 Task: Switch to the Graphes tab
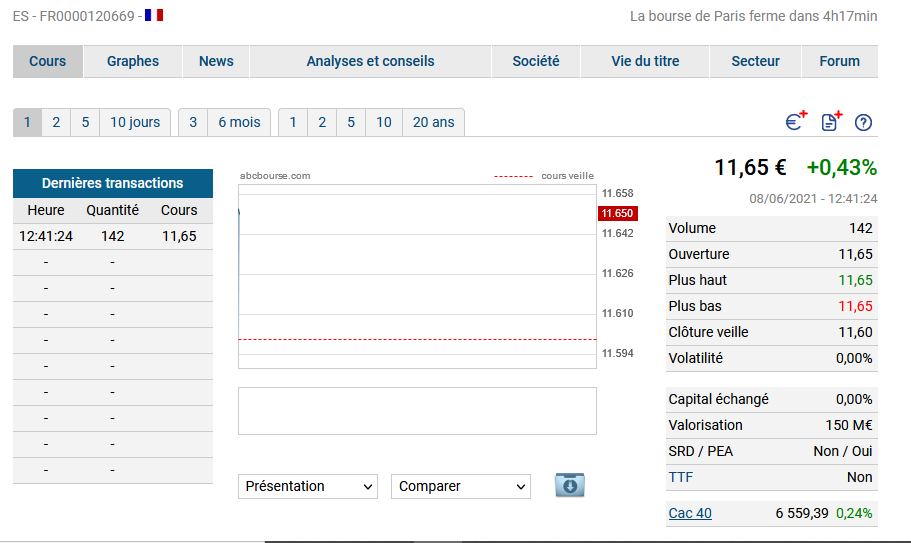pos(132,61)
